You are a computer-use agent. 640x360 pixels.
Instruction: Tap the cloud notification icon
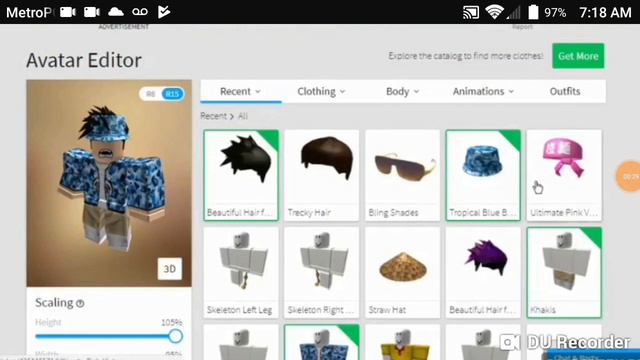(116, 12)
